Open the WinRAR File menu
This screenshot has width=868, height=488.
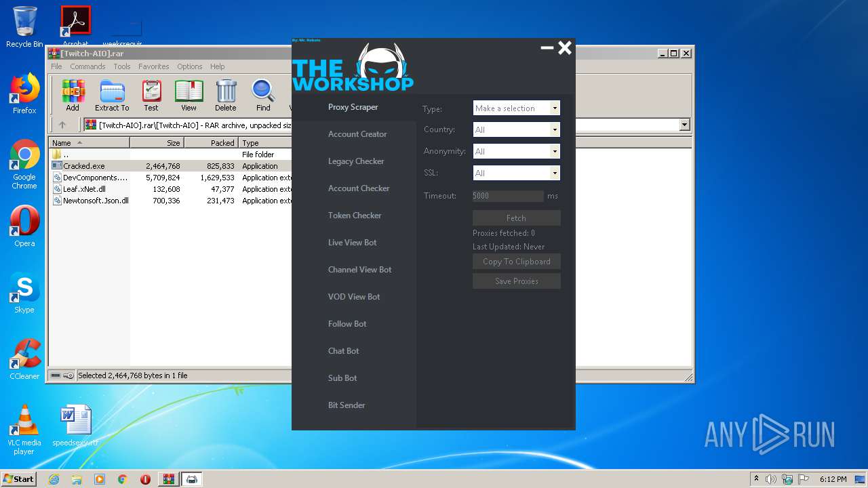coord(56,66)
